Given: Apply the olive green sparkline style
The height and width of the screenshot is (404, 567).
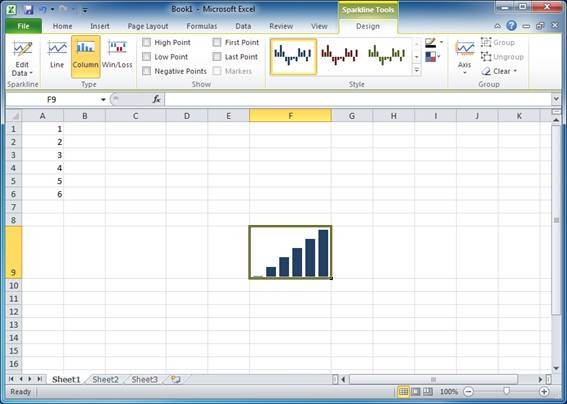Looking at the screenshot, I should tap(387, 56).
